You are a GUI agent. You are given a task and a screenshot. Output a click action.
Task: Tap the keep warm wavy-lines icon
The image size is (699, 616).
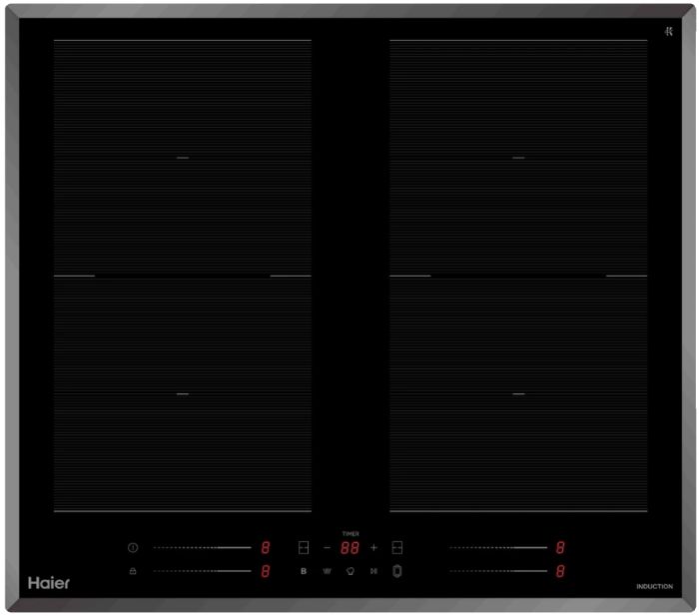point(327,572)
